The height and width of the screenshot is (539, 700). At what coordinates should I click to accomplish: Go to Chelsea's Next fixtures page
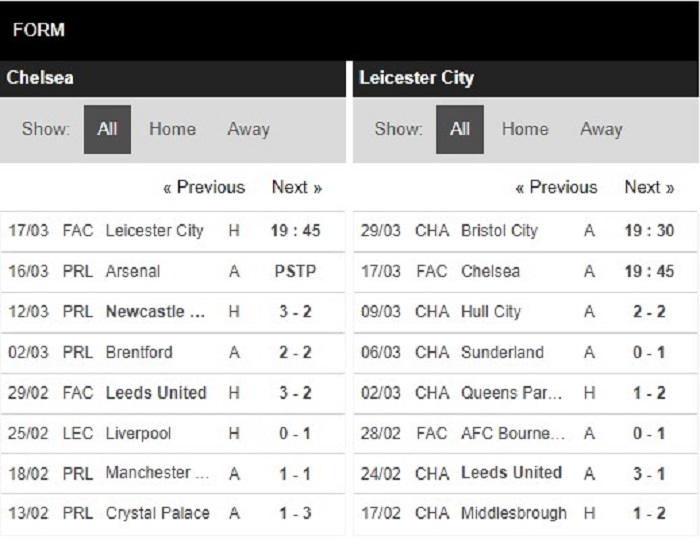point(297,187)
